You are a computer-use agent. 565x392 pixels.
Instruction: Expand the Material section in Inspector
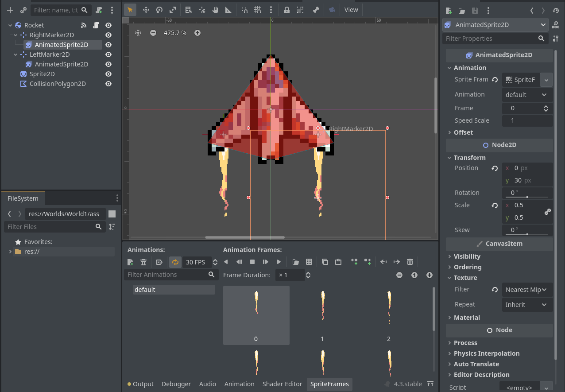pyautogui.click(x=467, y=317)
